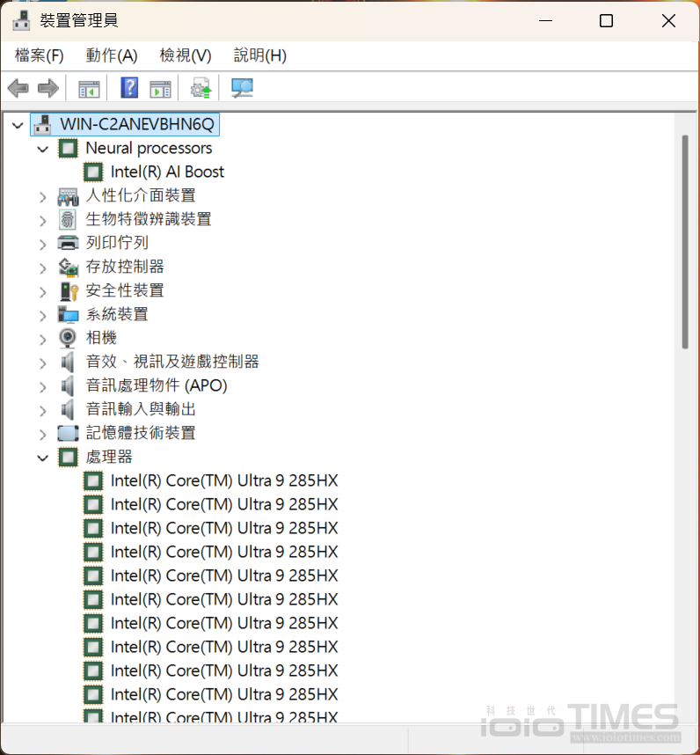Click the key icon of 安全性裝置
Viewport: 700px width, 755px height.
click(x=69, y=291)
